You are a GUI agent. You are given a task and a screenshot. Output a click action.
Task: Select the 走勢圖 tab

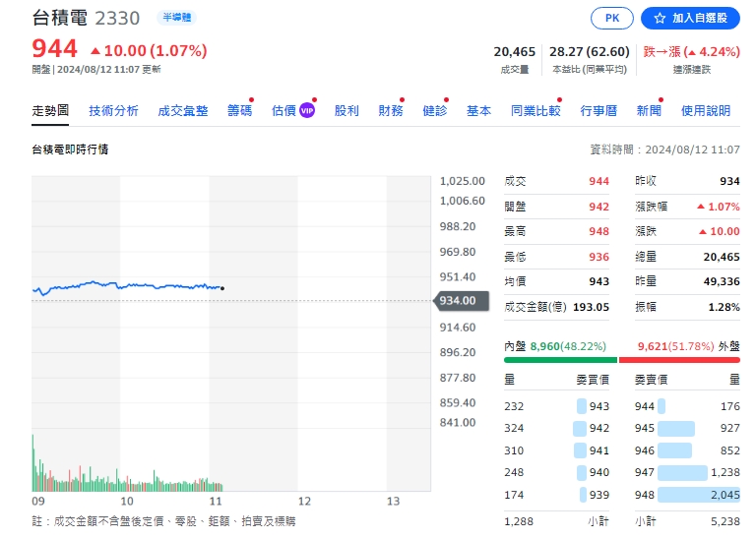[x=50, y=111]
